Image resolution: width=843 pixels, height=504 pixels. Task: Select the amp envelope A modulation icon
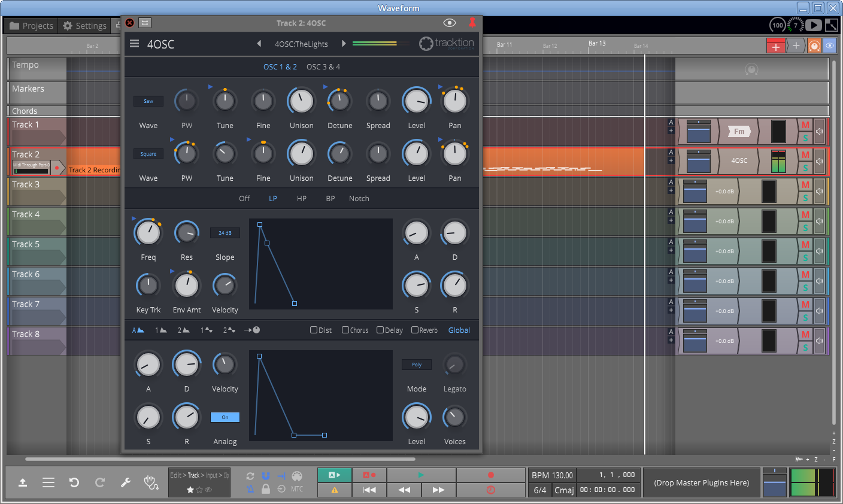pos(138,330)
